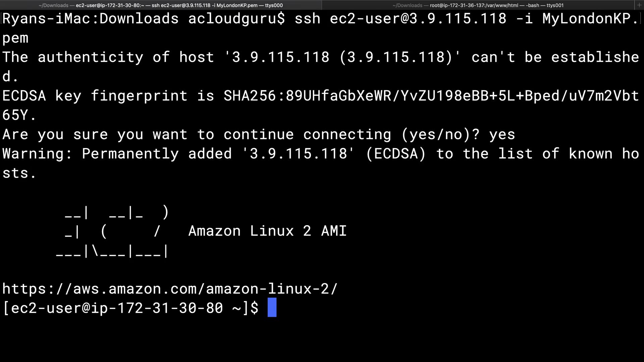This screenshot has height=362, width=644.
Task: Click the typed 'yes' response
Action: (502, 134)
